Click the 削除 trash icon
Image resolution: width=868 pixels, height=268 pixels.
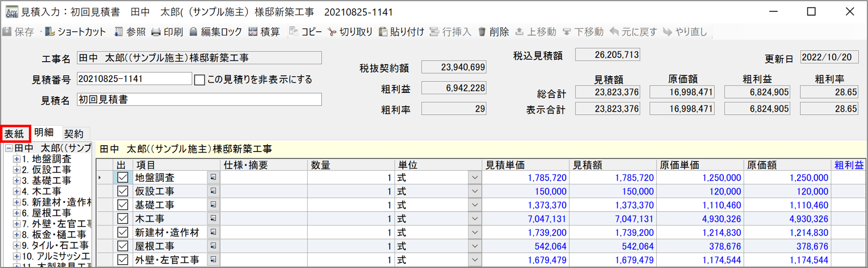(x=482, y=32)
